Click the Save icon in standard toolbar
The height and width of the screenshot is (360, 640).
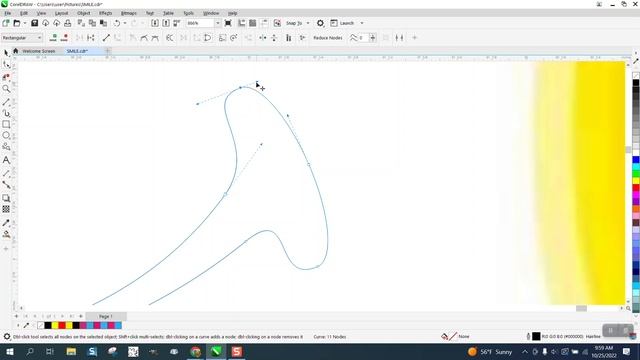[35, 23]
